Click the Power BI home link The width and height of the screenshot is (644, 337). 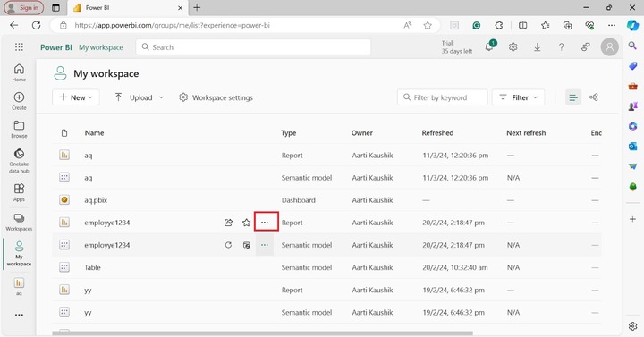coord(55,47)
